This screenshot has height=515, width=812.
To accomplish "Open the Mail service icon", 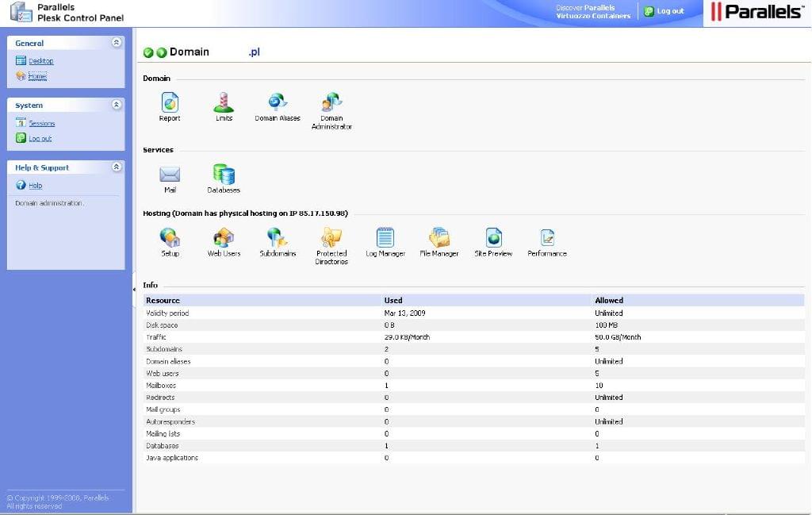I will click(x=170, y=174).
